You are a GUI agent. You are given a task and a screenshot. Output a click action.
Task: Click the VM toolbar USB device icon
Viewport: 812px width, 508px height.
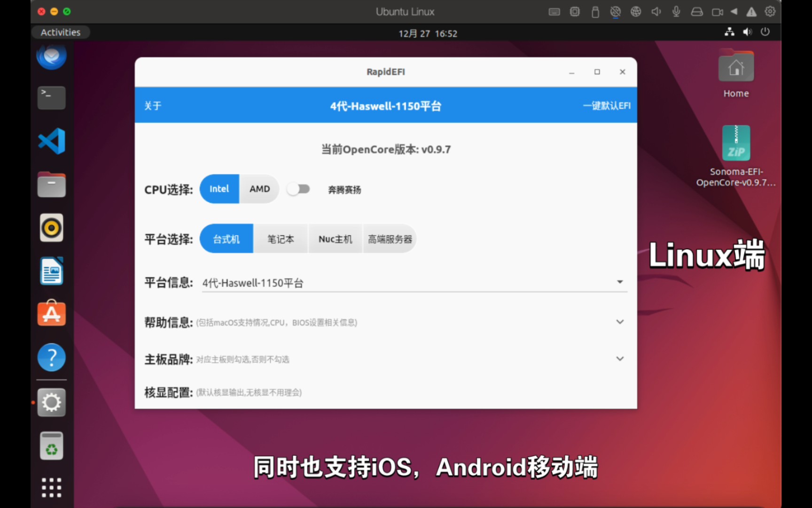pos(595,12)
